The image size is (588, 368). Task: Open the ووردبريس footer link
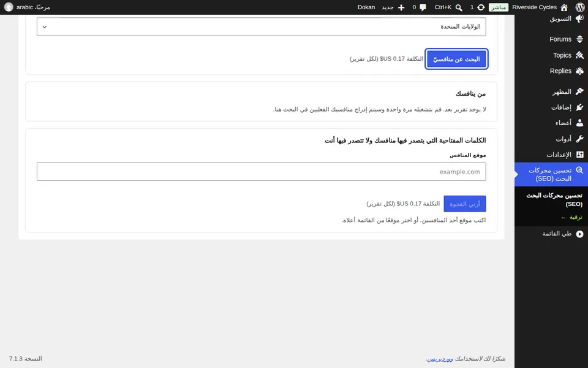click(440, 359)
